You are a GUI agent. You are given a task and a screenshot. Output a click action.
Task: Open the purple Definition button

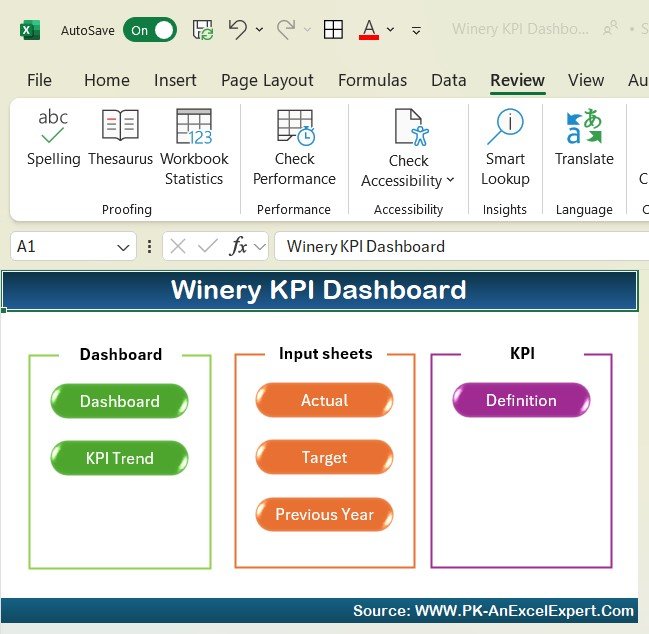pyautogui.click(x=522, y=400)
